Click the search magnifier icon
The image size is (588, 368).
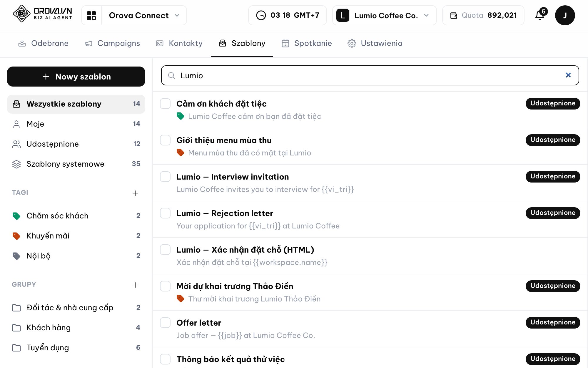(x=171, y=76)
